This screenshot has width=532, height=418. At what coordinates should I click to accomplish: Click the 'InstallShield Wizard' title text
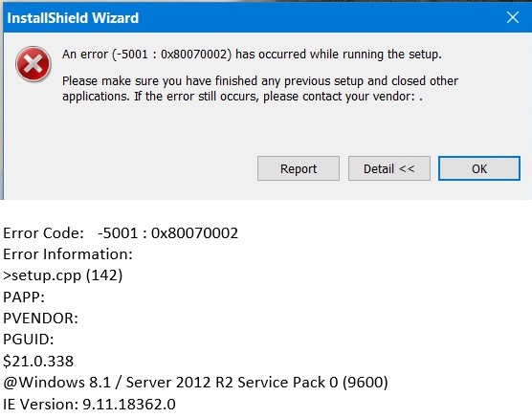click(73, 17)
